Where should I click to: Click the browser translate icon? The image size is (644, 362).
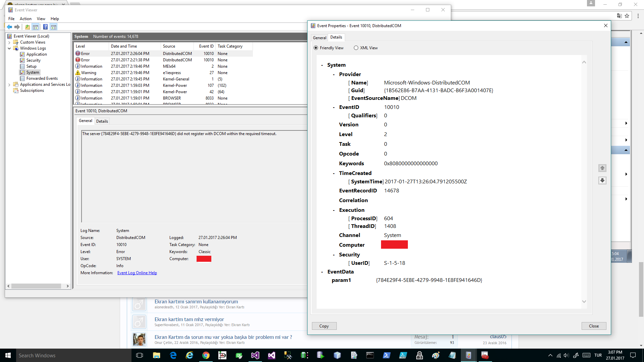[620, 16]
